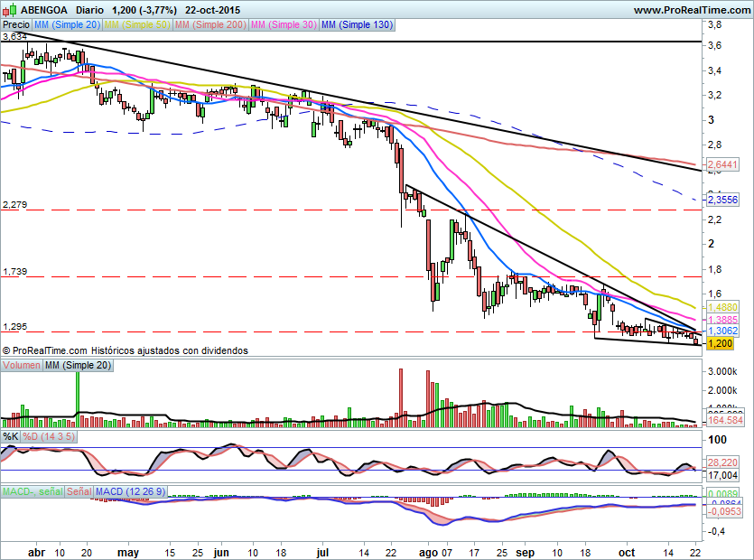The image size is (754, 560).
Task: Select the Precio indicator label
Action: (16, 25)
